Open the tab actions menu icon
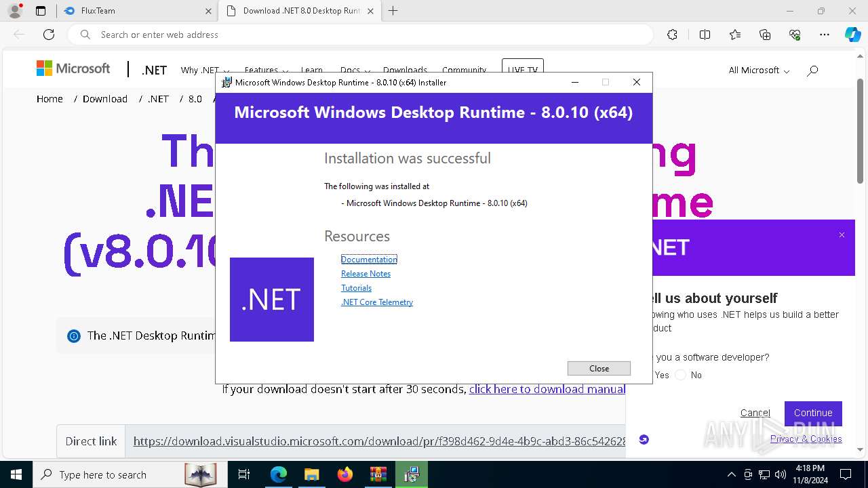The width and height of the screenshot is (868, 488). tap(41, 11)
